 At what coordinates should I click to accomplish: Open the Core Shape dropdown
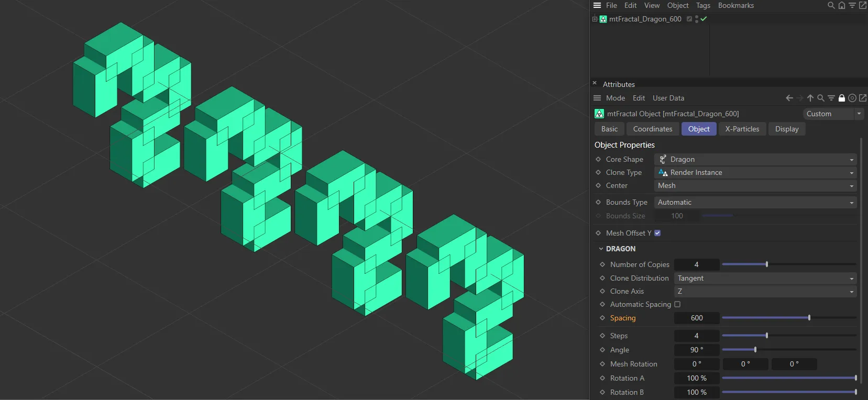tap(755, 159)
